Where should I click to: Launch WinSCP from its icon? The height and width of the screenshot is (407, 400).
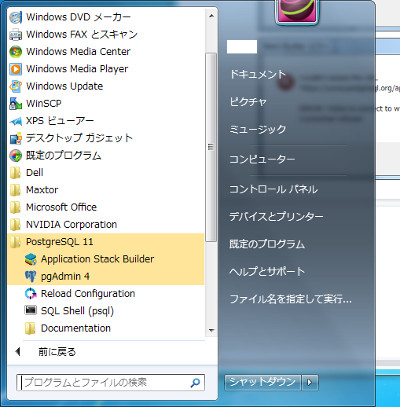click(15, 104)
